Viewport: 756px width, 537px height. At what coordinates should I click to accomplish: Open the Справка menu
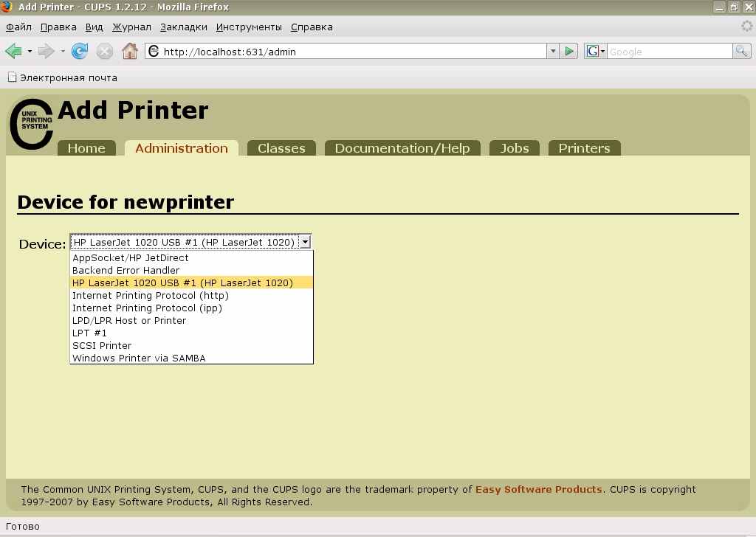coord(312,27)
